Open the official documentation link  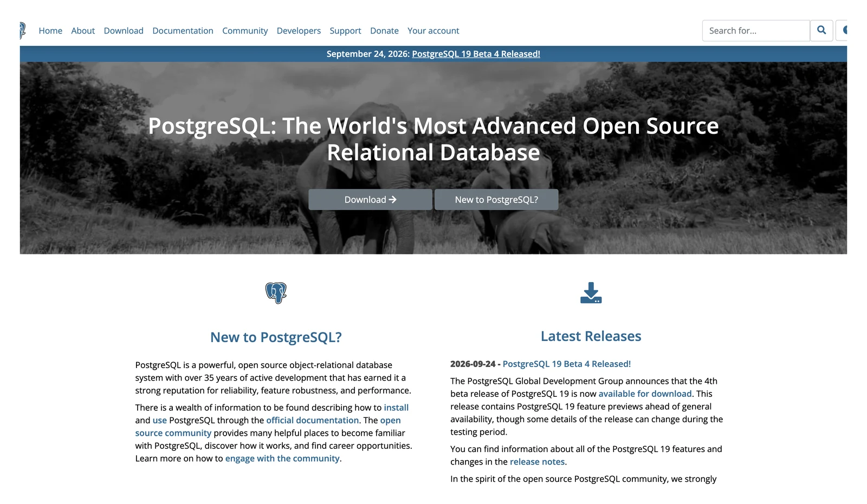click(x=312, y=420)
